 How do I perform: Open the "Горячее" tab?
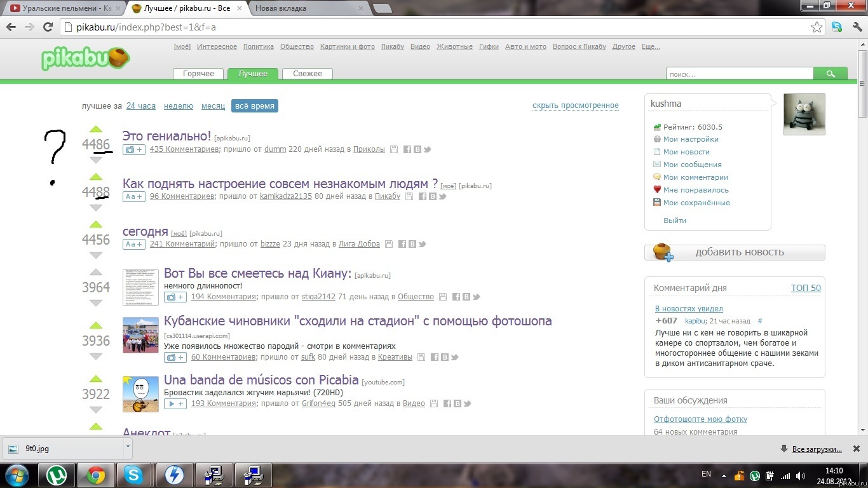coord(198,74)
